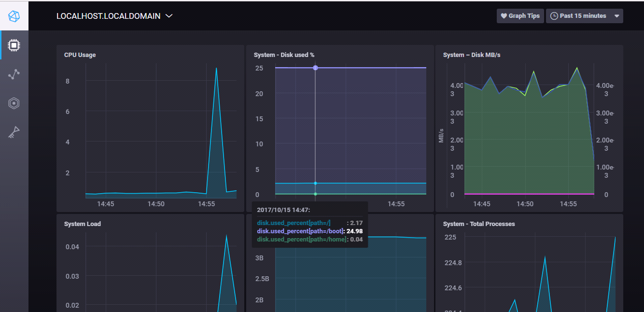This screenshot has width=644, height=312.
Task: Open the hexagon Alerting icon in sidebar
Action: point(14,103)
